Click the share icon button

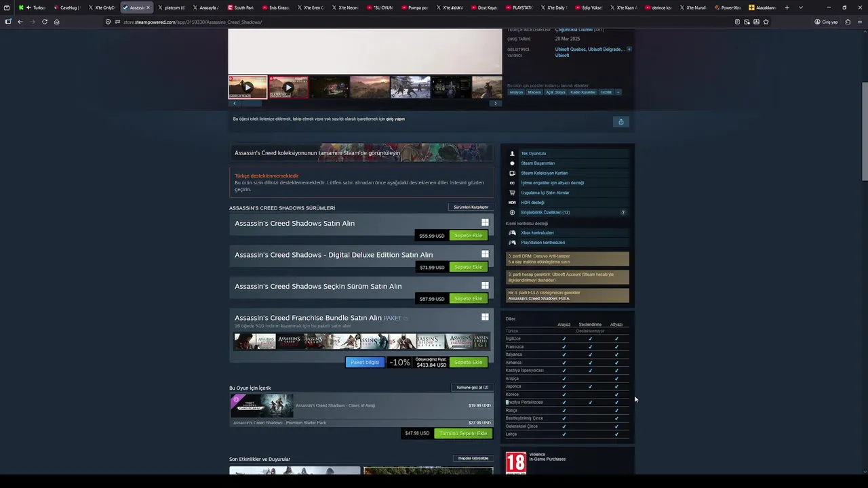(x=620, y=121)
